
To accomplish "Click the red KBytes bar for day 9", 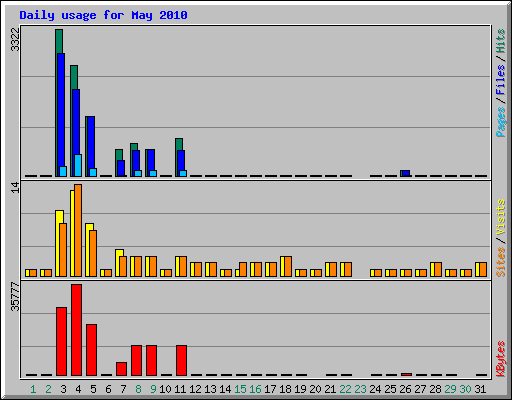I will (x=151, y=361).
